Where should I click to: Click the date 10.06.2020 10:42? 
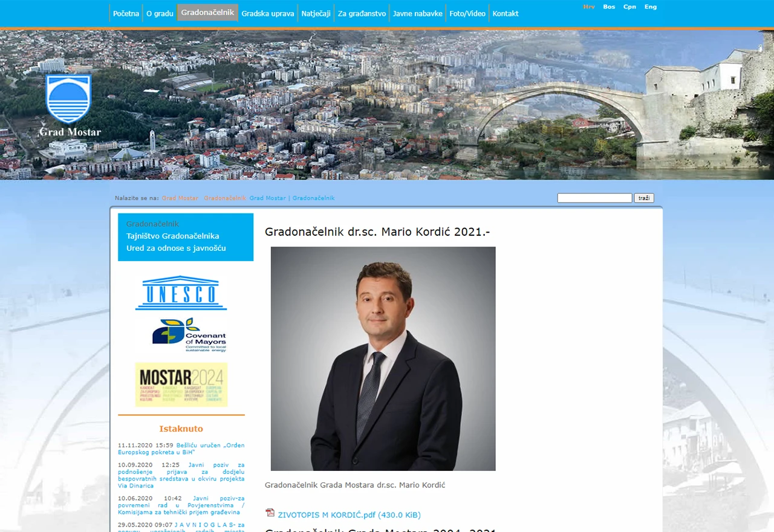click(150, 499)
